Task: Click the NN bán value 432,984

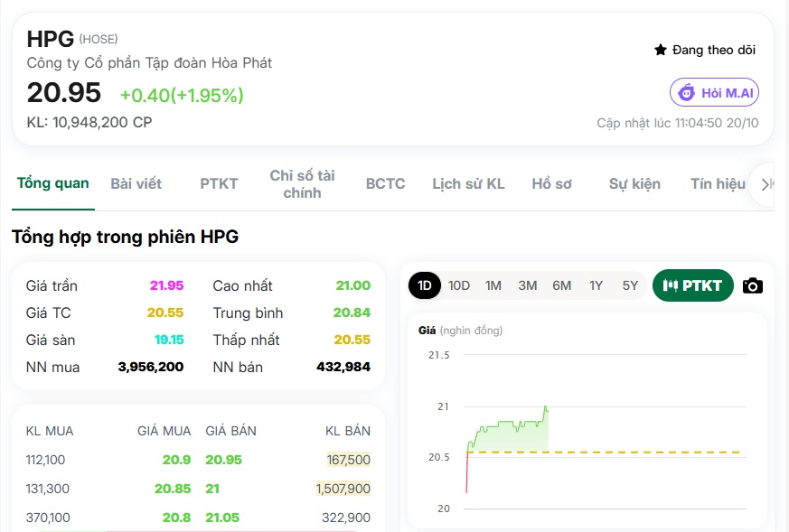Action: click(x=343, y=367)
